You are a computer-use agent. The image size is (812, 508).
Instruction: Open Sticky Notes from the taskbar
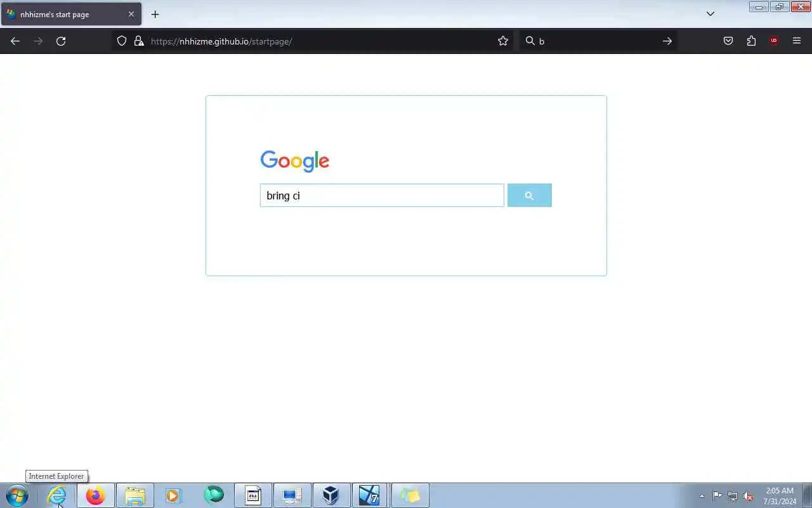coord(410,495)
